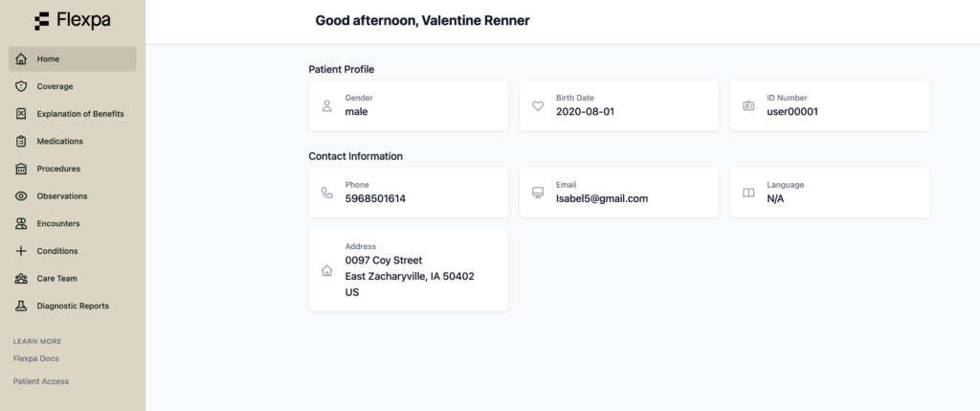The image size is (980, 411).
Task: Click the Address card house icon
Action: pos(327,270)
